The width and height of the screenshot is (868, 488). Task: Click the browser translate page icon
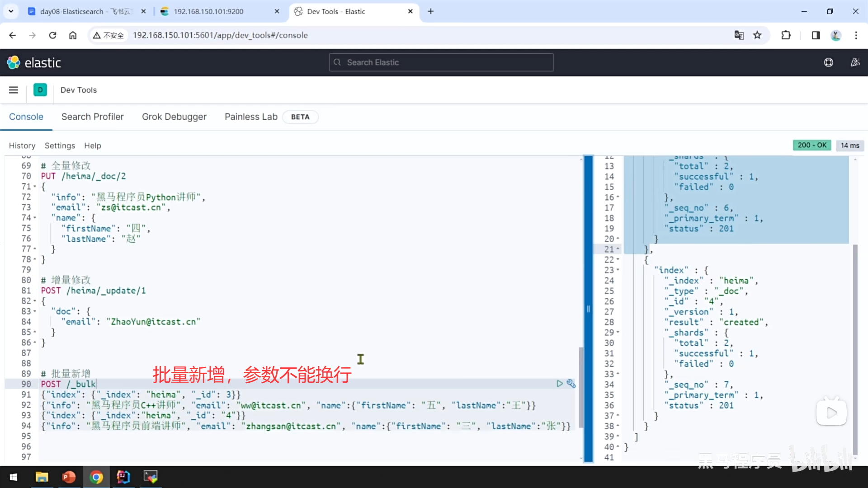pos(739,35)
